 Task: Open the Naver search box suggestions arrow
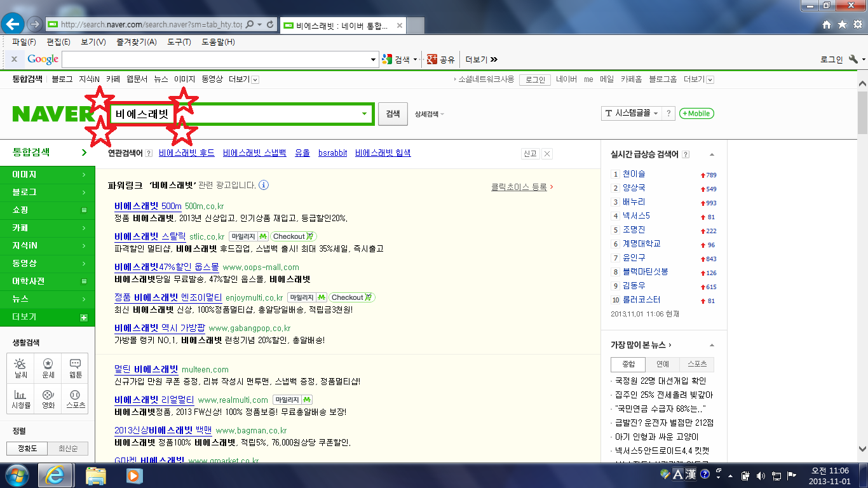coord(364,114)
